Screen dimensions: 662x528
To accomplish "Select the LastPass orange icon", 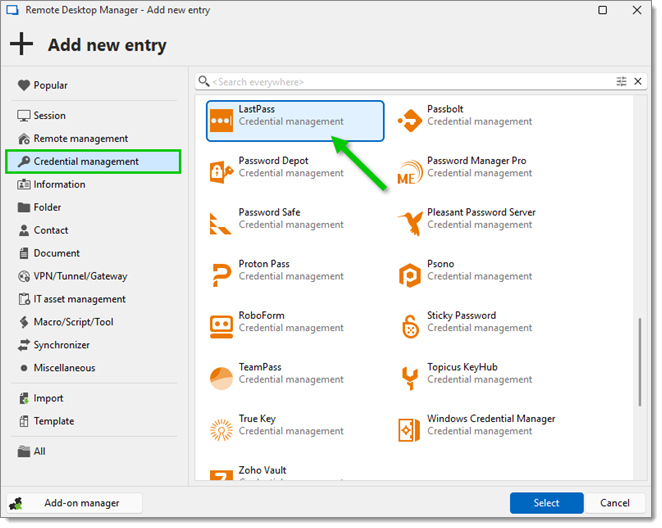I will pos(221,121).
